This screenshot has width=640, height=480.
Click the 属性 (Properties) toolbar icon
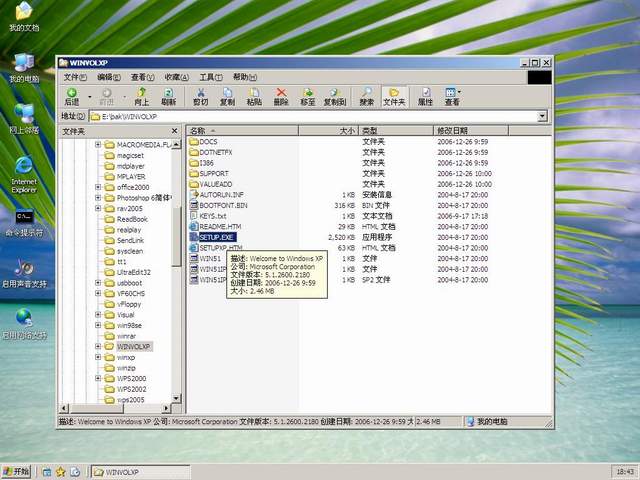(x=425, y=94)
